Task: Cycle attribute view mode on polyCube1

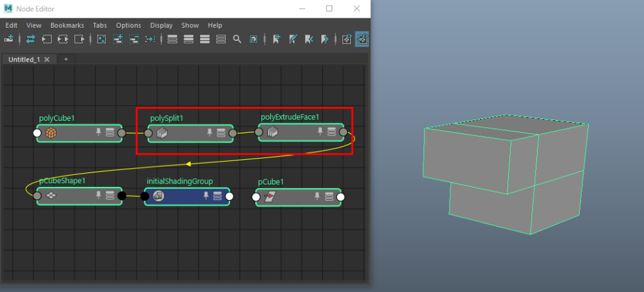Action: tap(109, 132)
